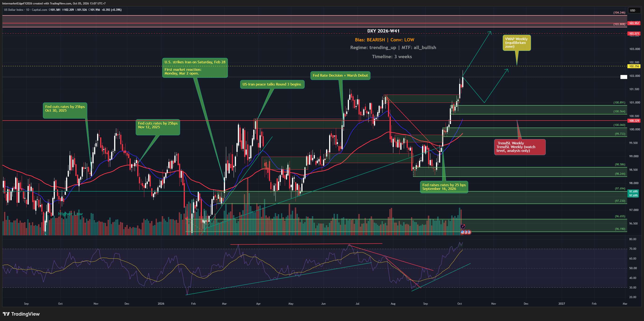Image resolution: width=644 pixels, height=321 pixels.
Task: Select the 'Fed Rate Decision + Warsh Debut' note
Action: (x=340, y=75)
